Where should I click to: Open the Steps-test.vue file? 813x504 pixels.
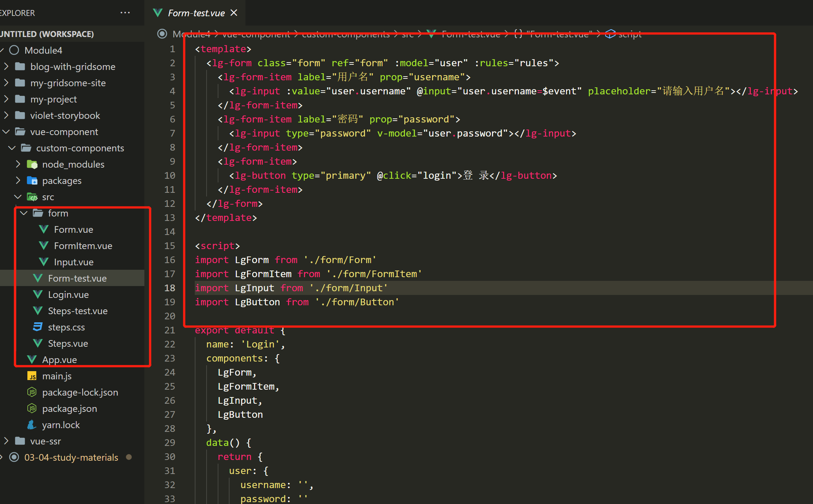[x=78, y=311]
